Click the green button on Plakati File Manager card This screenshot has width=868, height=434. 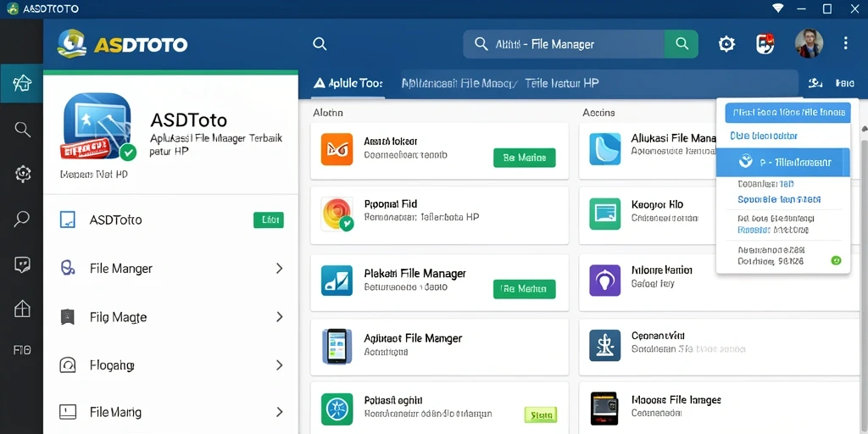point(524,289)
